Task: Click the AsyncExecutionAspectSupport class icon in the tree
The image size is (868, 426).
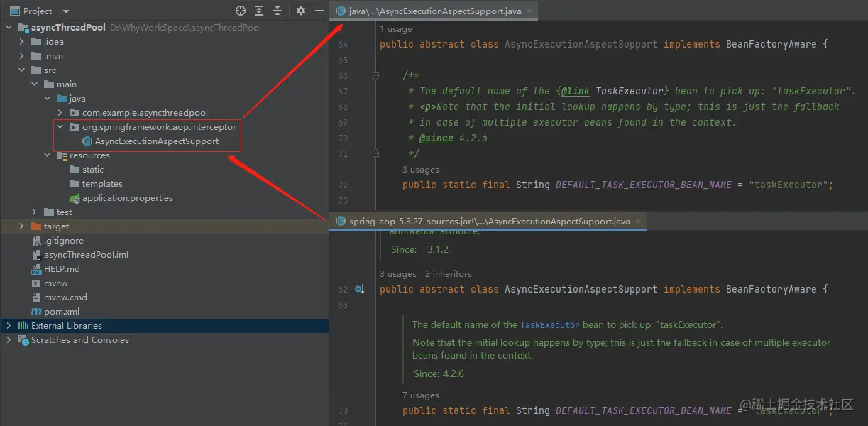Action: click(x=87, y=141)
